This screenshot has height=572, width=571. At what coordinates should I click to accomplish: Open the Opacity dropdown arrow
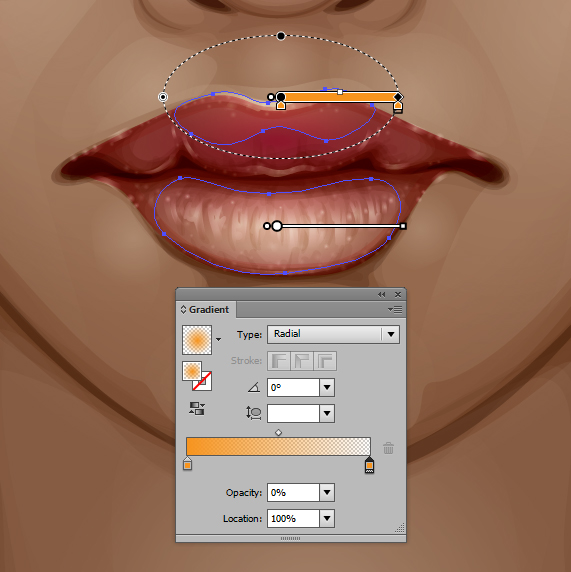[x=327, y=492]
